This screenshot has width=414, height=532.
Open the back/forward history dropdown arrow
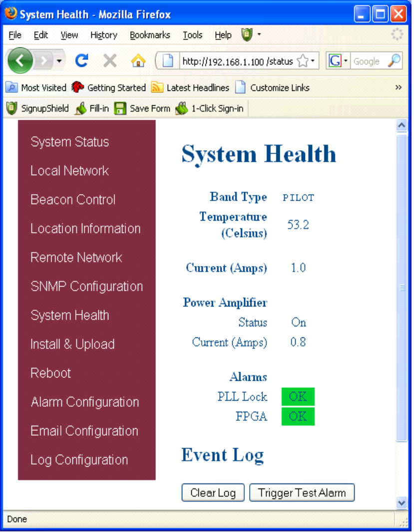[59, 61]
